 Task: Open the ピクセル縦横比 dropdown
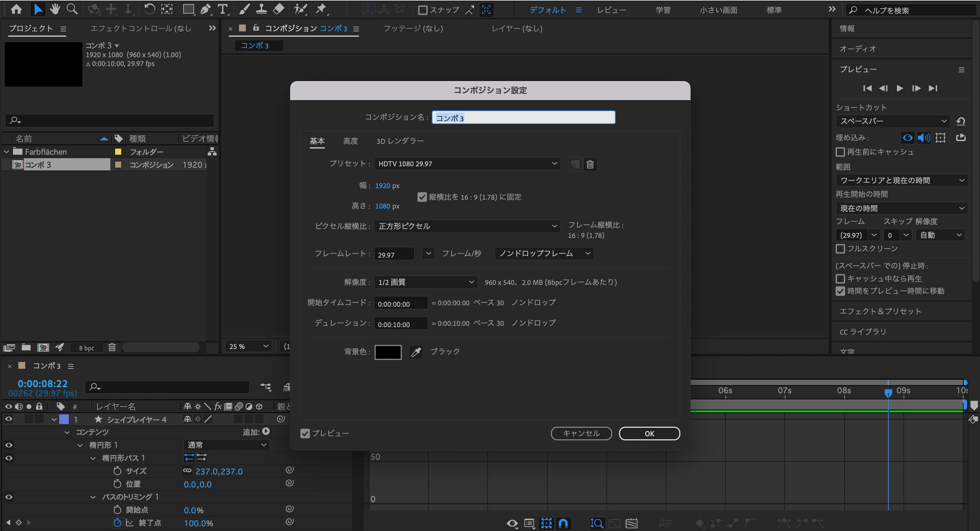click(467, 226)
